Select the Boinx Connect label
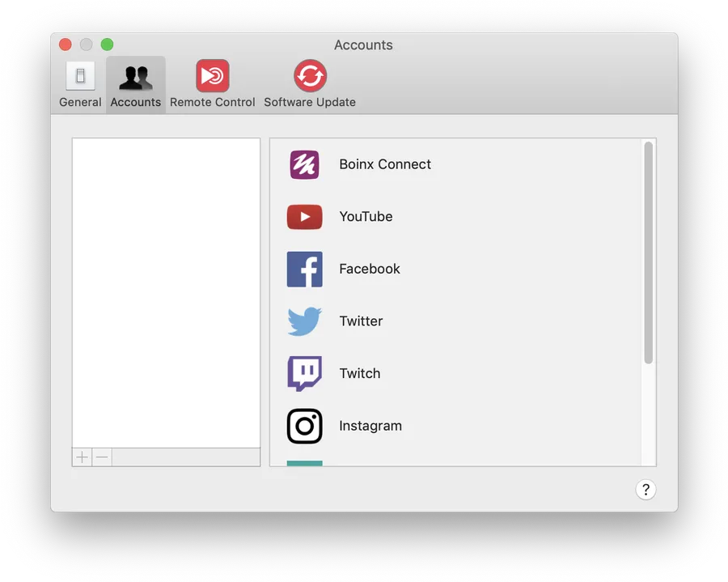This screenshot has width=728, height=582. pos(385,164)
